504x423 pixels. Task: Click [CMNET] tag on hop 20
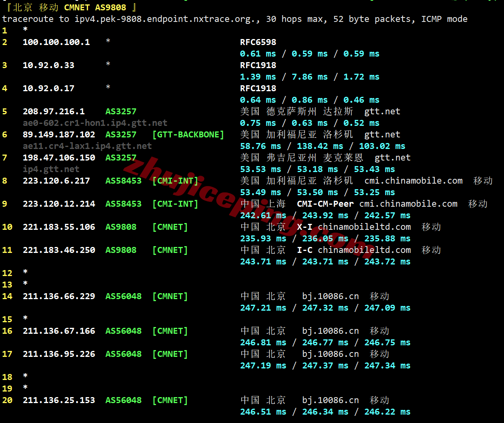point(170,400)
